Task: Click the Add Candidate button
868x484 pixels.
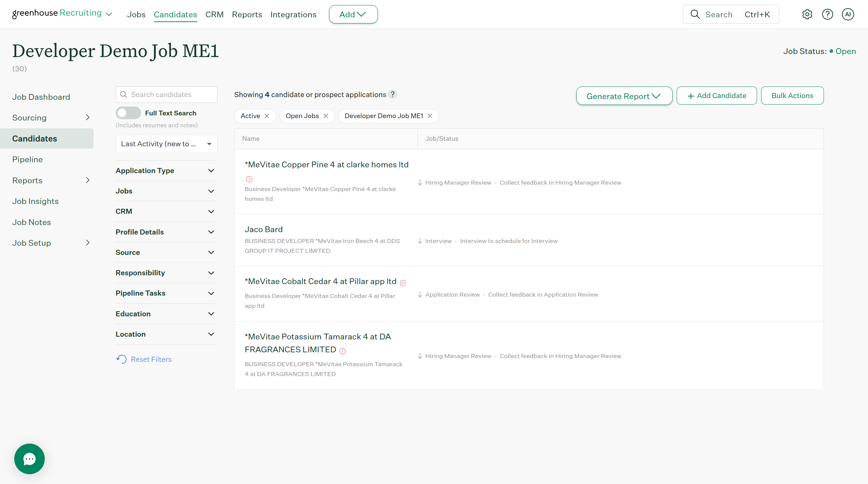Action: (716, 96)
